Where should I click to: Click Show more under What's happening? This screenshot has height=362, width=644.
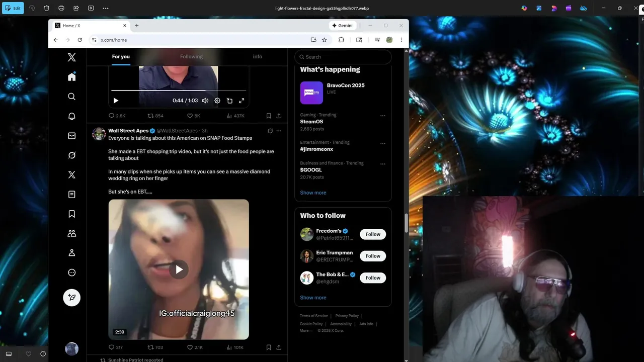[x=313, y=193]
